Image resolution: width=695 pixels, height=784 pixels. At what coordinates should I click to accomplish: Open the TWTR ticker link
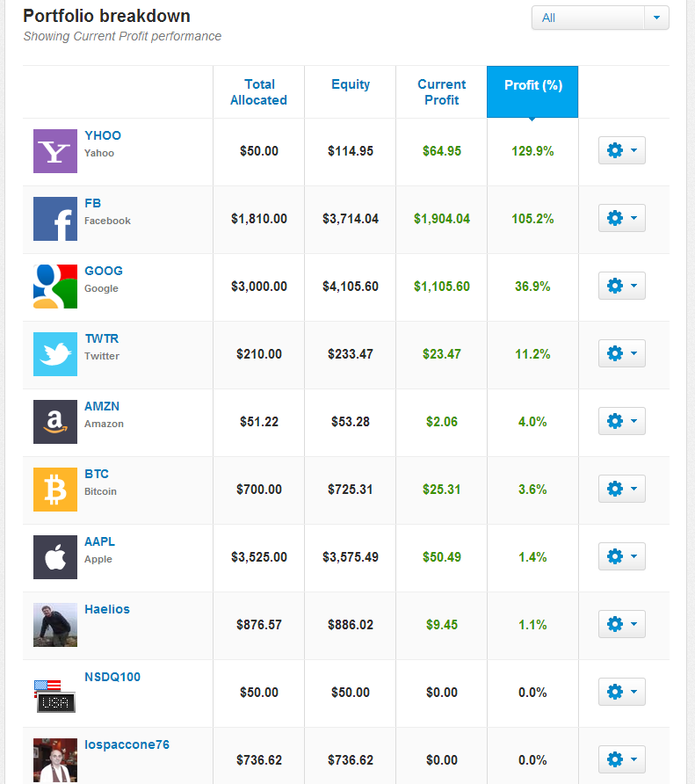click(102, 338)
